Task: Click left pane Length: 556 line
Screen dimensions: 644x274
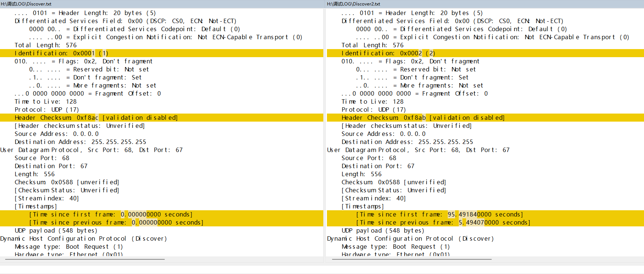Action: click(35, 174)
